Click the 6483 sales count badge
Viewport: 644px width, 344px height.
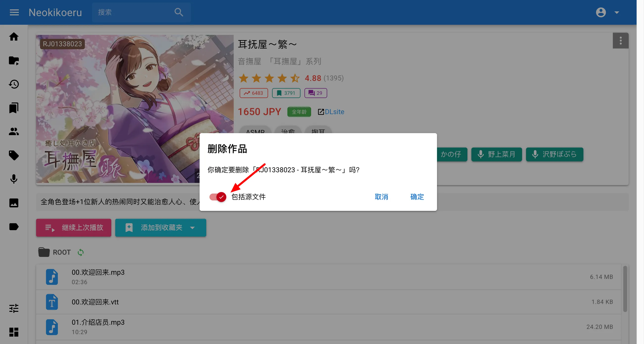(253, 93)
